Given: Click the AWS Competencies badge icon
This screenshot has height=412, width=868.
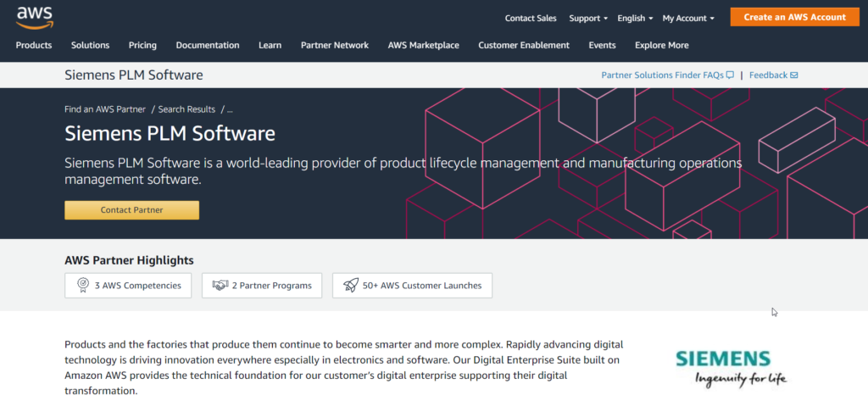Looking at the screenshot, I should click(x=83, y=286).
